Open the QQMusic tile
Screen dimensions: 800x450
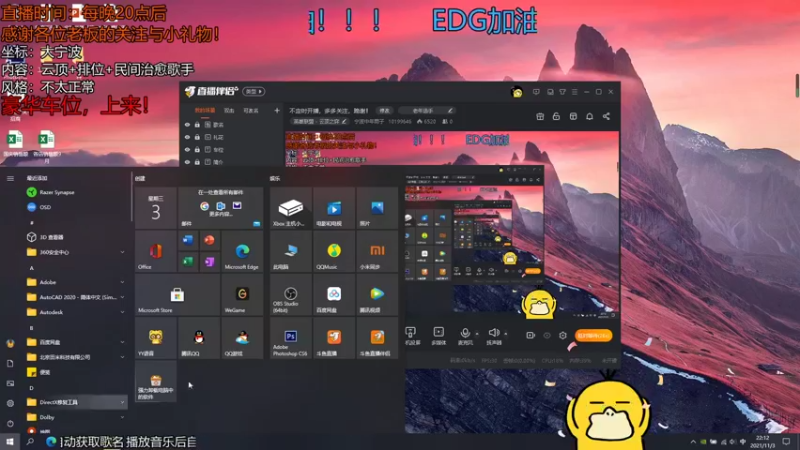(334, 252)
